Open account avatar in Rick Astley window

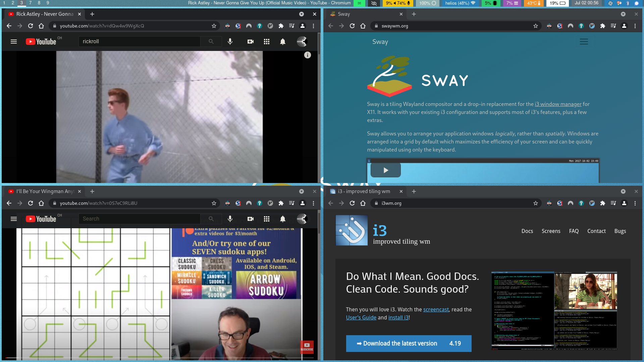(x=302, y=42)
